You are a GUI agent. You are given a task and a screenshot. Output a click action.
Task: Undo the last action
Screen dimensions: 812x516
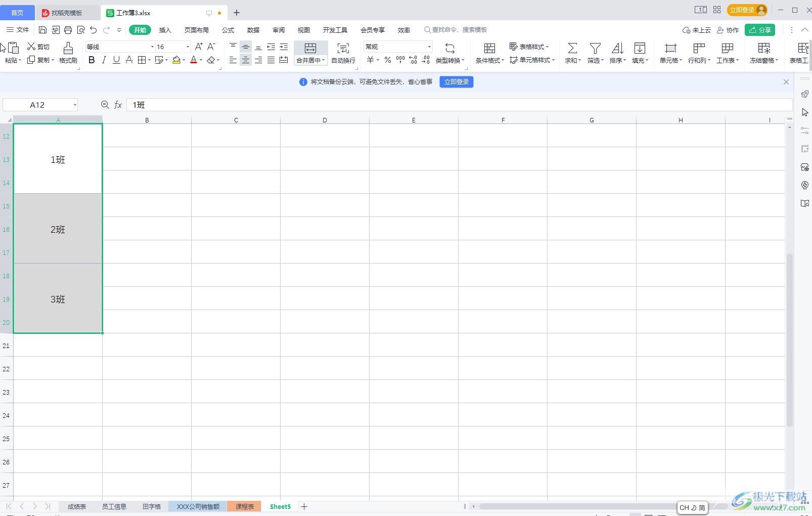click(x=94, y=30)
